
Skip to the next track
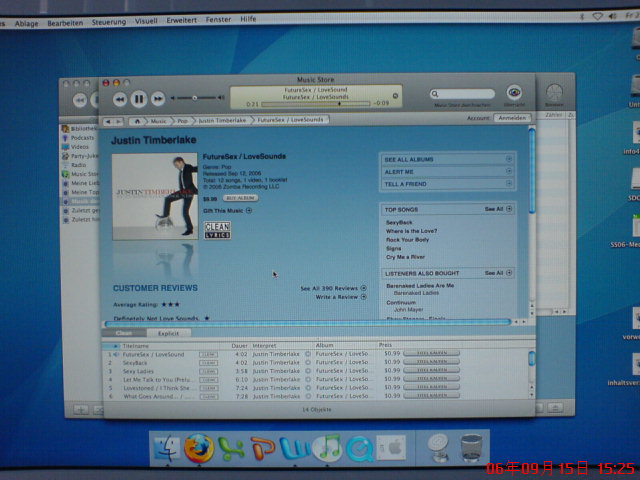pos(158,98)
